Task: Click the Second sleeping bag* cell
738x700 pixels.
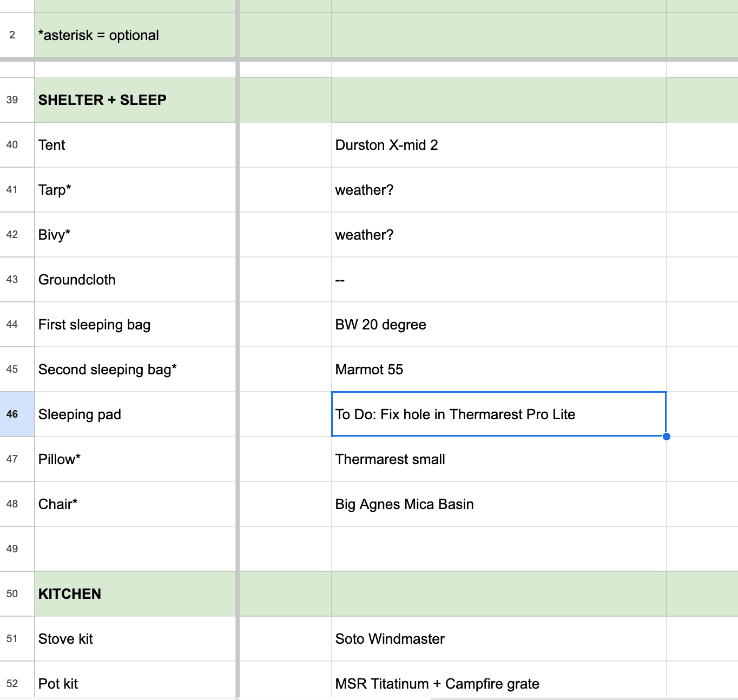Action: click(135, 369)
